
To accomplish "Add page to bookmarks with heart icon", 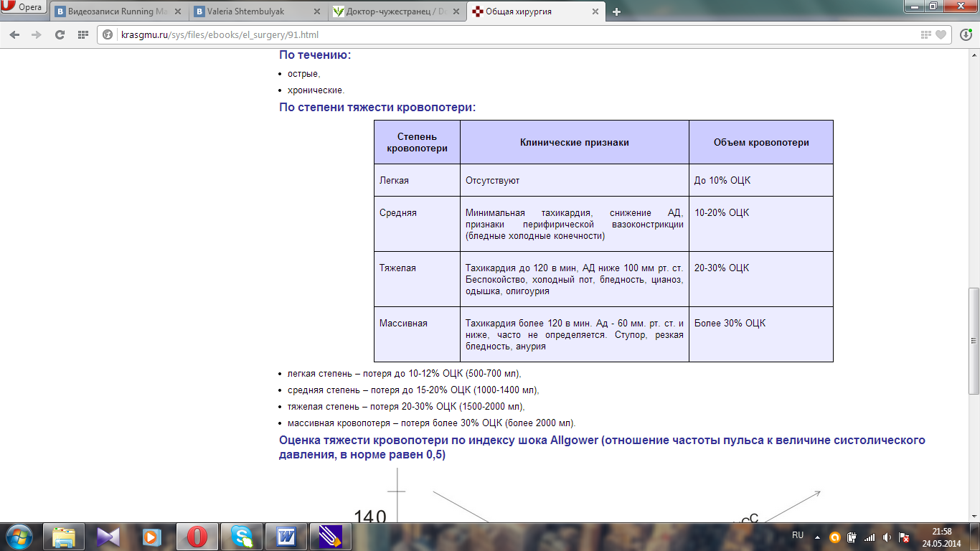I will click(x=941, y=34).
